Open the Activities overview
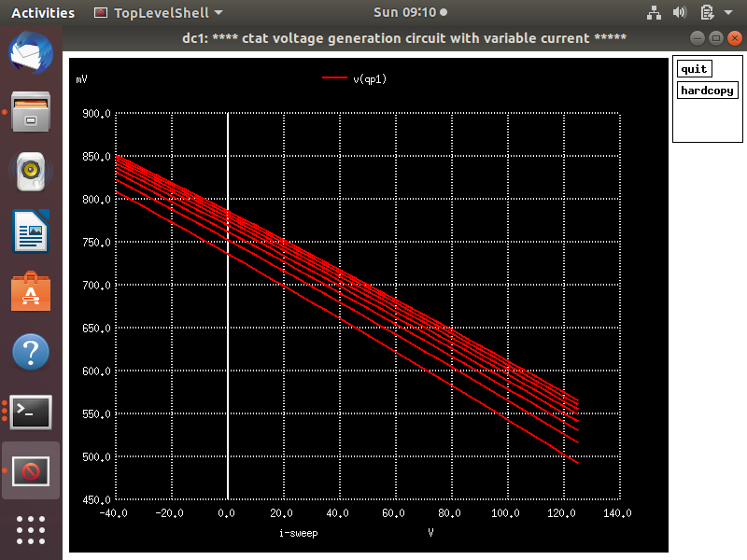This screenshot has height=560, width=747. [x=42, y=12]
